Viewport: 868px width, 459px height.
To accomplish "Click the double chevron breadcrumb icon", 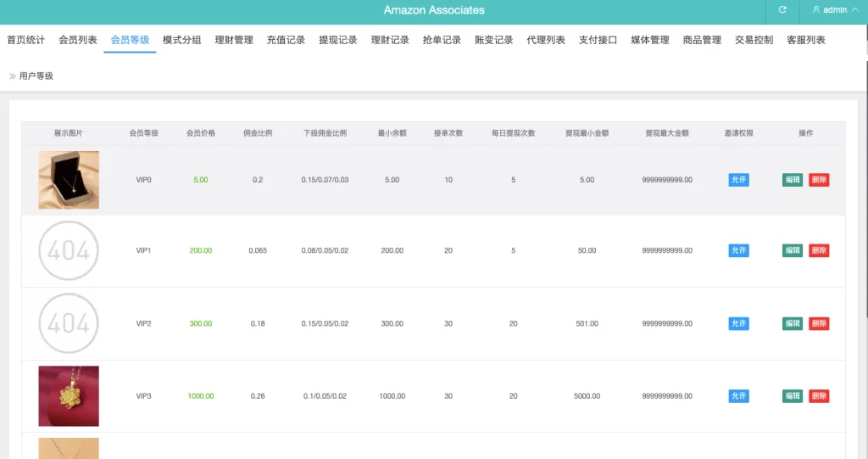I will click(x=12, y=76).
